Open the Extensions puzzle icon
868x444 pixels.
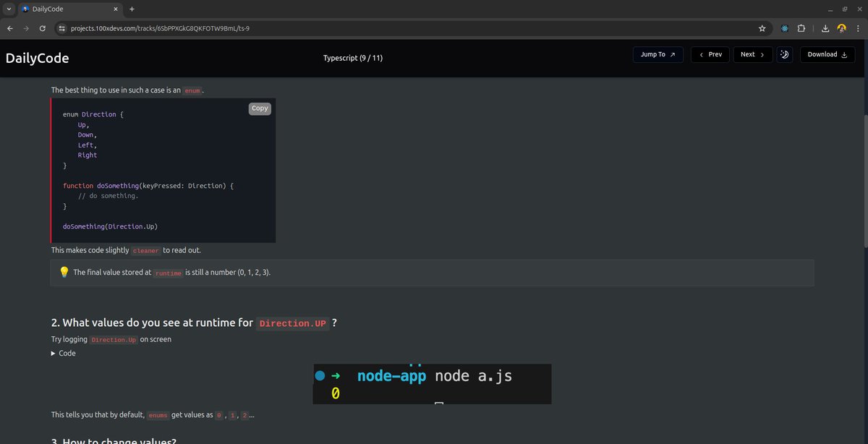[801, 28]
